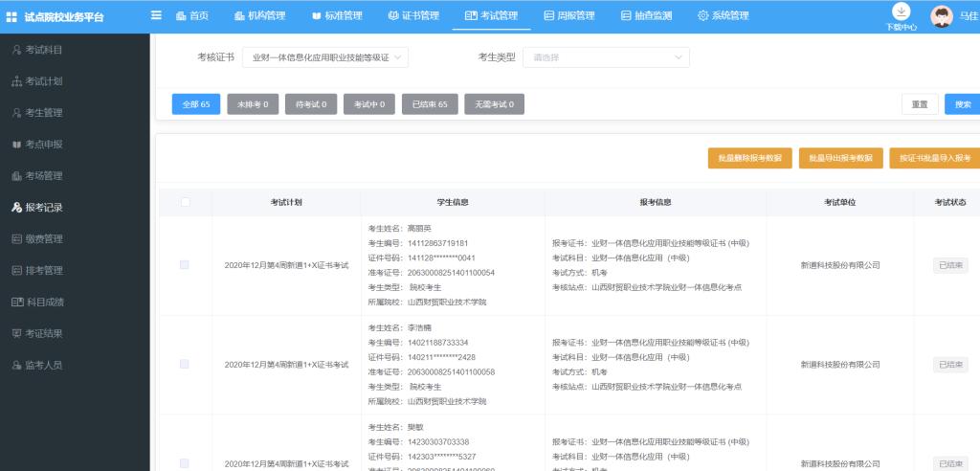Click the 考证结果 sidebar icon
Screen dimensions: 980x471
(17, 333)
